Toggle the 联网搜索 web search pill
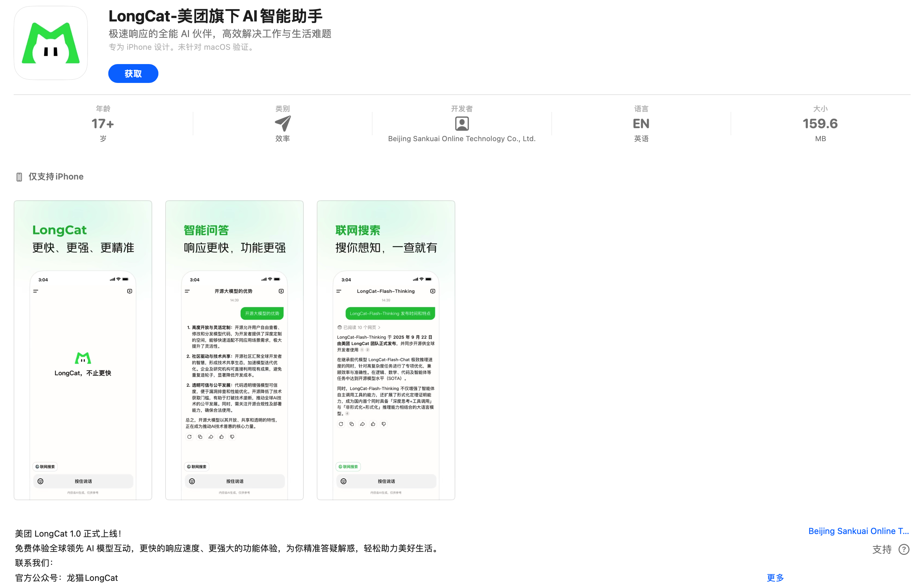921x588 pixels. pos(348,466)
